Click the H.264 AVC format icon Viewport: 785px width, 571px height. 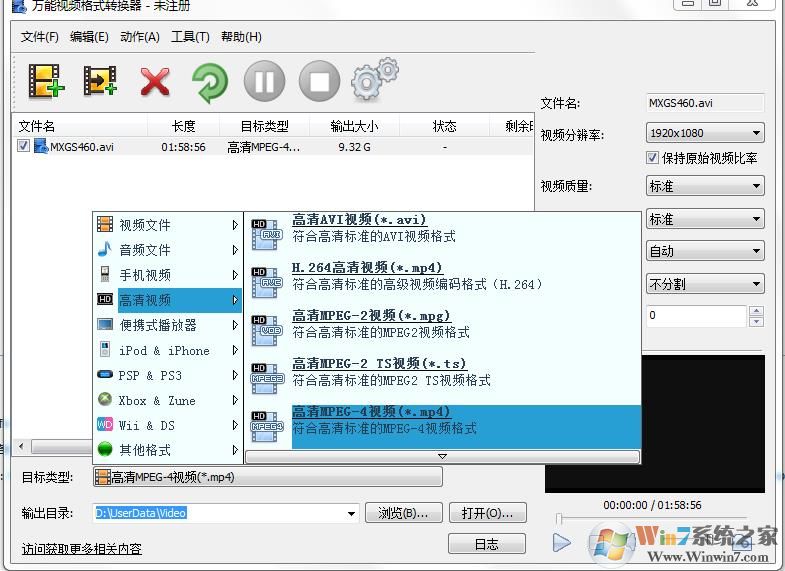tap(266, 282)
